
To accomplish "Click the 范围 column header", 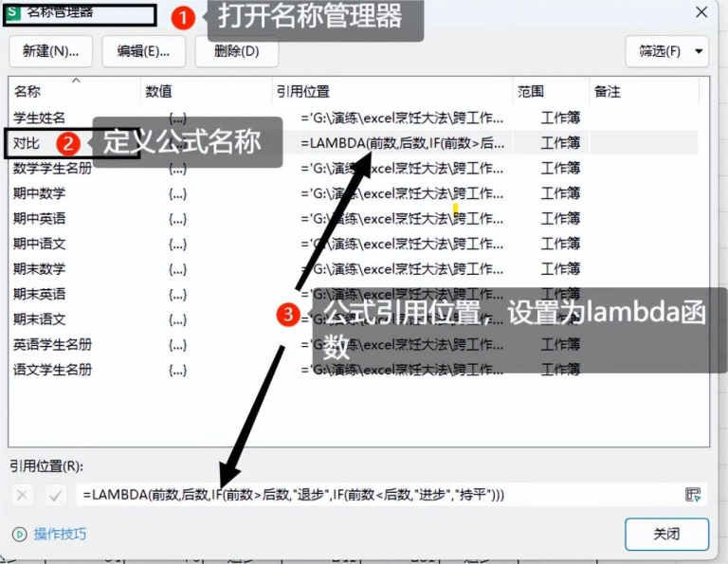I will [531, 92].
